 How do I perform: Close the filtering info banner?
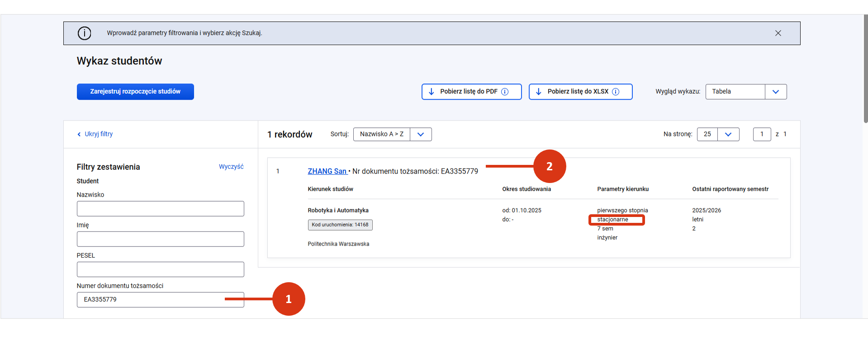[778, 33]
